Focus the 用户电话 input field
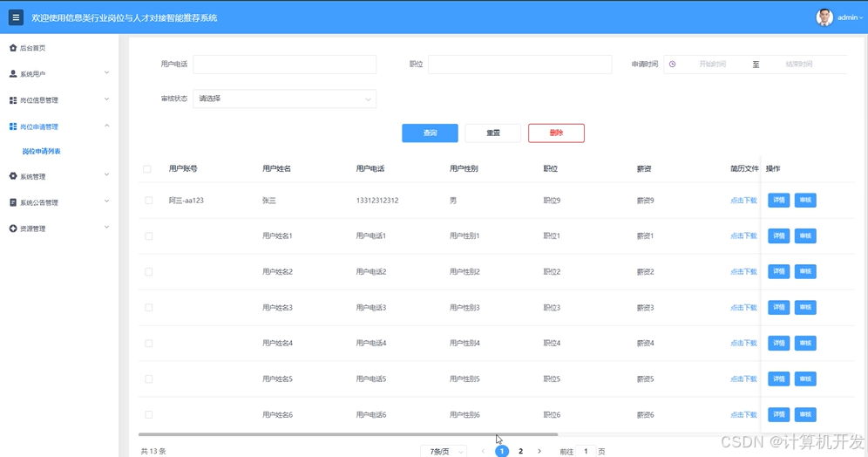 [x=284, y=65]
